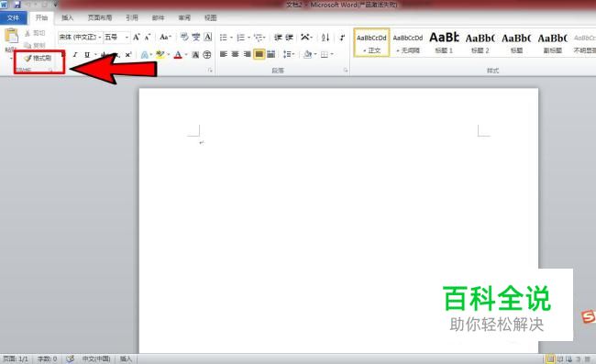Toggle Italic formatting

(75, 55)
